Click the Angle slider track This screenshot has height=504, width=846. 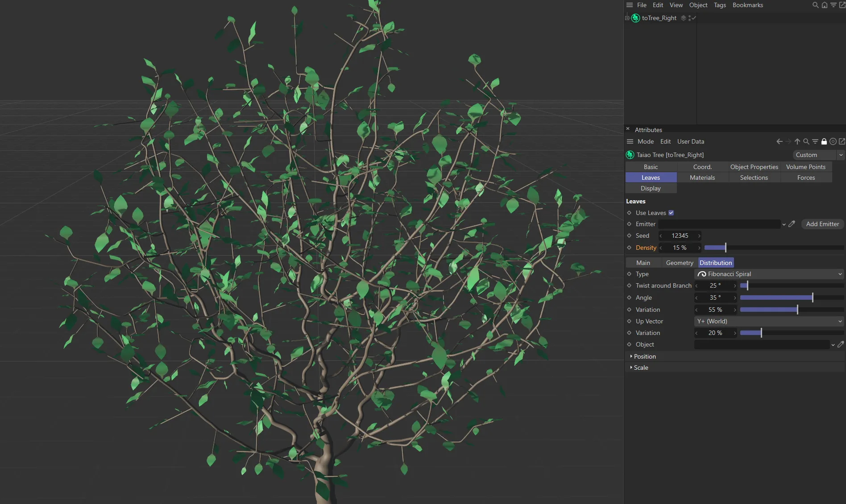(x=792, y=297)
